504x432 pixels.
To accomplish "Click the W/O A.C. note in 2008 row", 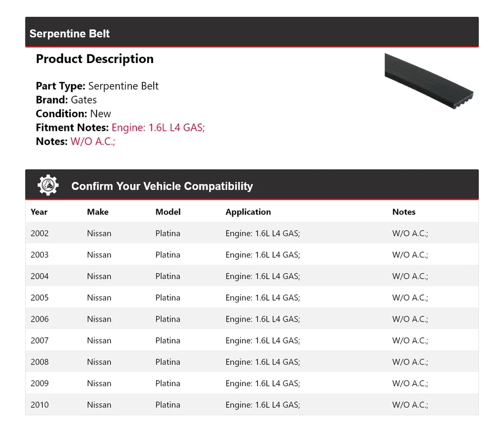I will 410,362.
